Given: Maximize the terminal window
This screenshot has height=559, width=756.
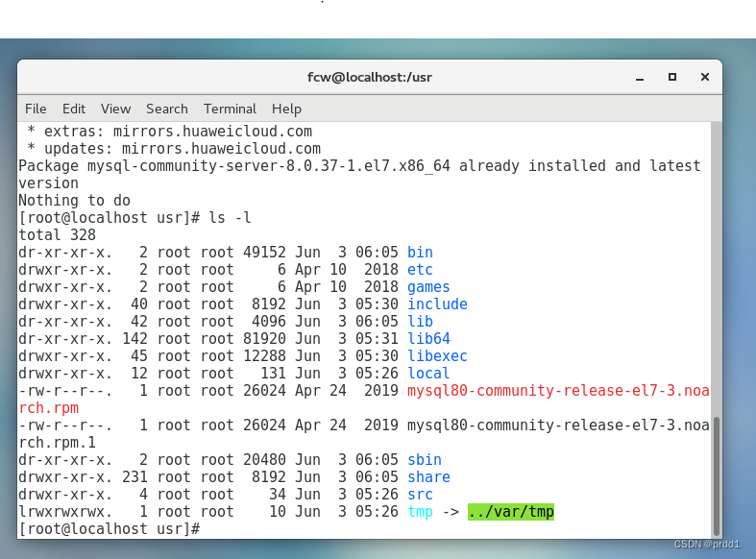Looking at the screenshot, I should [672, 77].
